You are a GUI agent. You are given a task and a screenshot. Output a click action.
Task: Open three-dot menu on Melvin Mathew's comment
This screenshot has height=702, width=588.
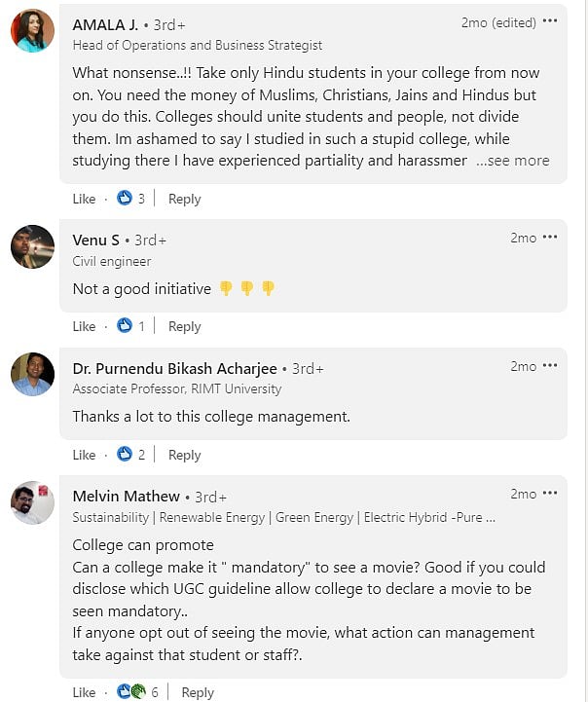point(550,494)
